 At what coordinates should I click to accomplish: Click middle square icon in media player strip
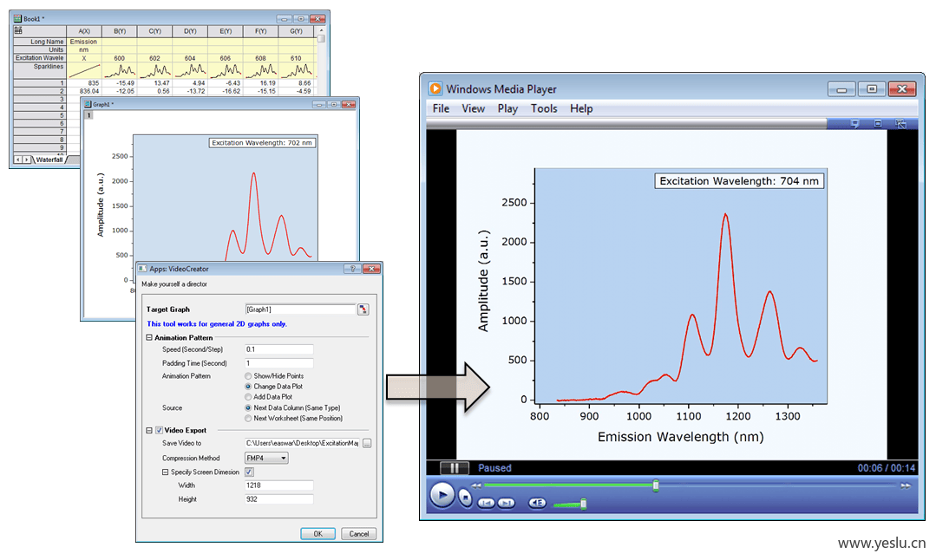click(878, 123)
